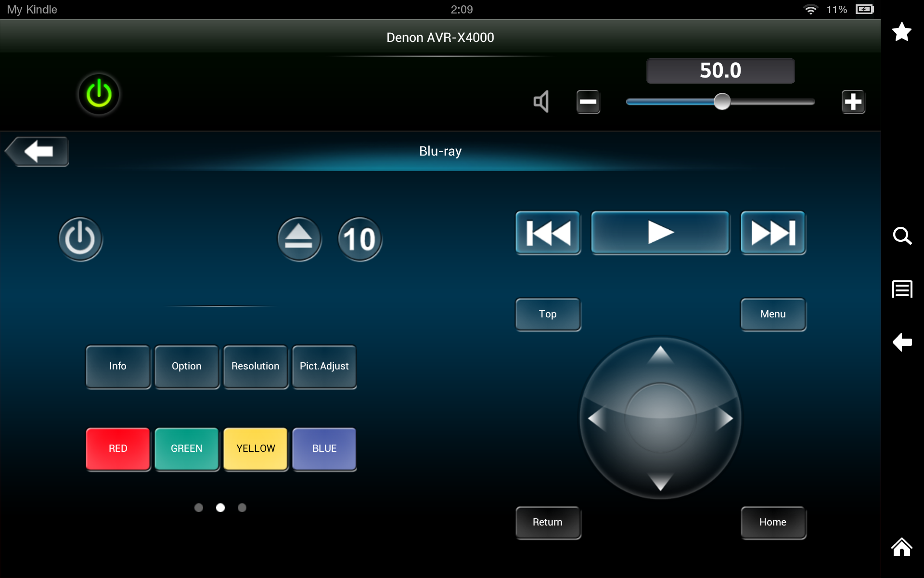Toggle volume up with the plus button
Viewport: 924px width, 578px height.
point(854,102)
